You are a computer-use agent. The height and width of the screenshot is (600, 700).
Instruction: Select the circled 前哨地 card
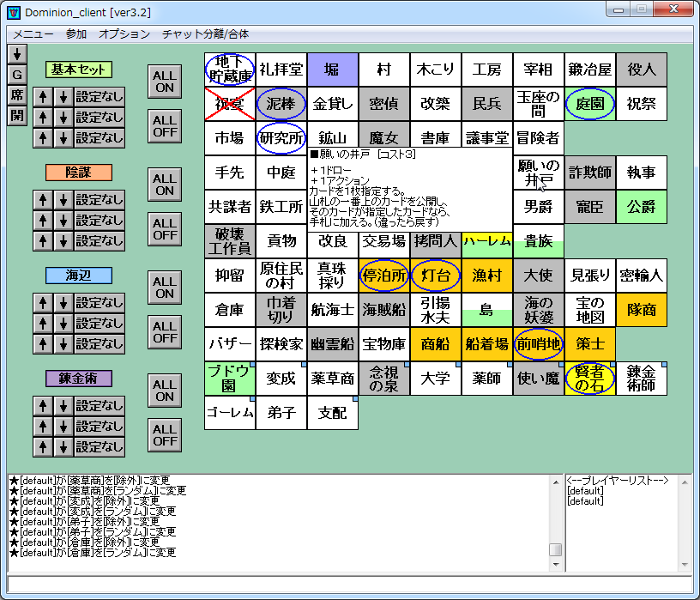point(539,344)
